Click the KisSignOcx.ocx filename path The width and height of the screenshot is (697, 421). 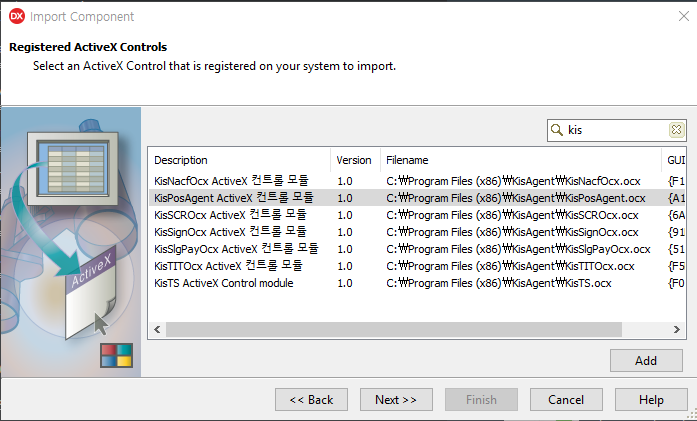512,232
